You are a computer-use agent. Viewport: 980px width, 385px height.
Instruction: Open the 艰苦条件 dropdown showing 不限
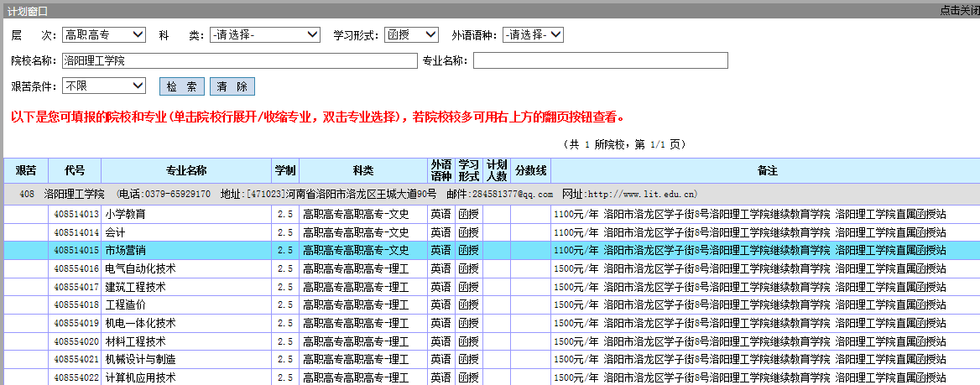104,86
